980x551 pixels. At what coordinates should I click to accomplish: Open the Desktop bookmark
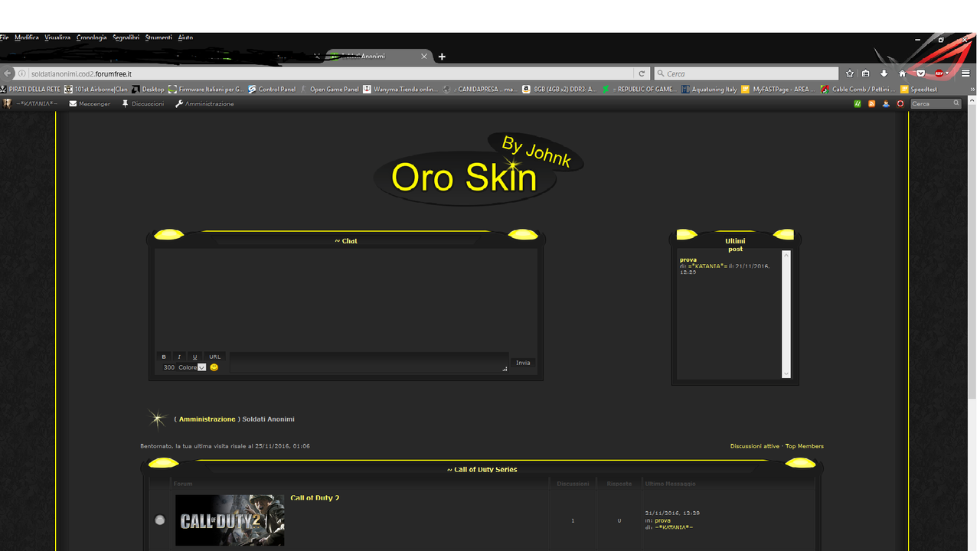click(148, 90)
